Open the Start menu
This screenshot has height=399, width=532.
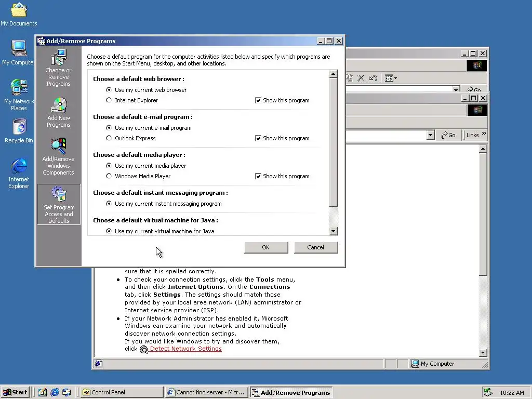click(15, 392)
